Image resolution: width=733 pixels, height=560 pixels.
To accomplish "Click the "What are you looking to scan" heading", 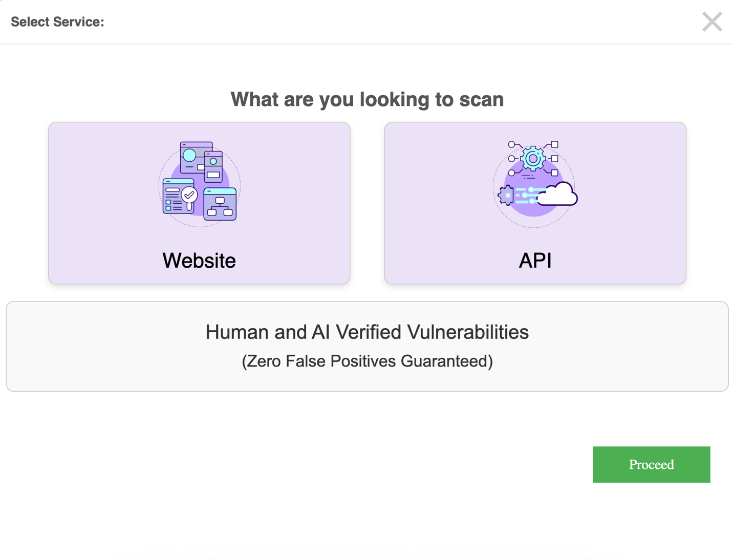I will (x=367, y=99).
